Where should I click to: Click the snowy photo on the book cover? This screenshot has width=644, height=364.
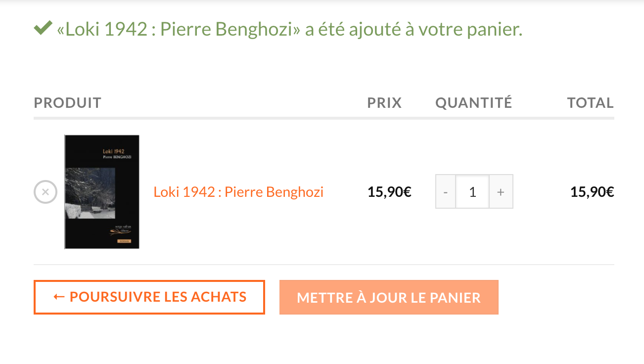[x=91, y=193]
